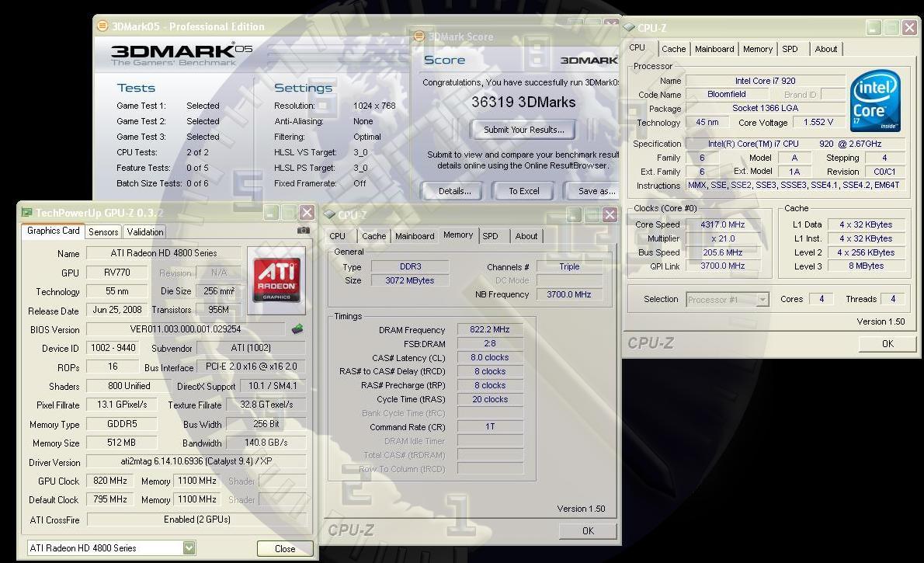Click the DRAM Frequency 822.2 MHz value
Viewport: 924px width, 563px height.
click(490, 329)
